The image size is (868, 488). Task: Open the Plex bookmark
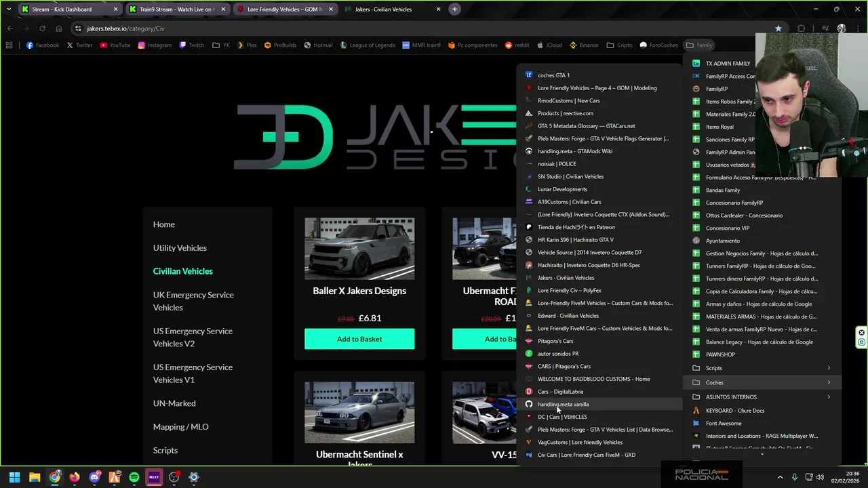coord(246,45)
